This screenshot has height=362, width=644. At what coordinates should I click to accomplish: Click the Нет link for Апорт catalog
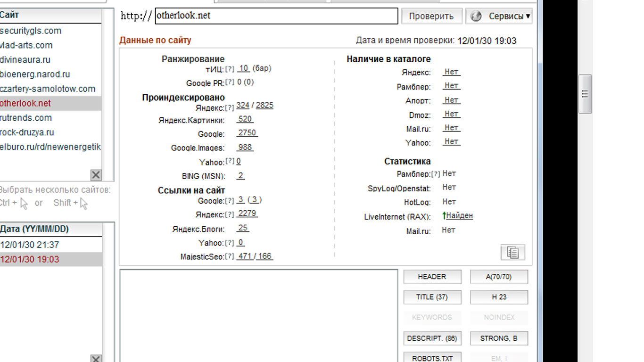(451, 100)
